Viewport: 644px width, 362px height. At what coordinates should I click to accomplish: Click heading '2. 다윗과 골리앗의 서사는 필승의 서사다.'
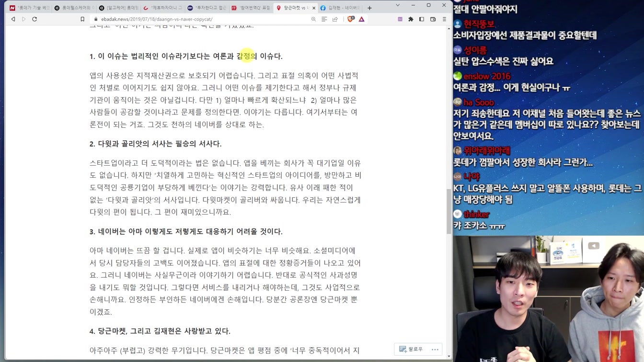point(155,144)
